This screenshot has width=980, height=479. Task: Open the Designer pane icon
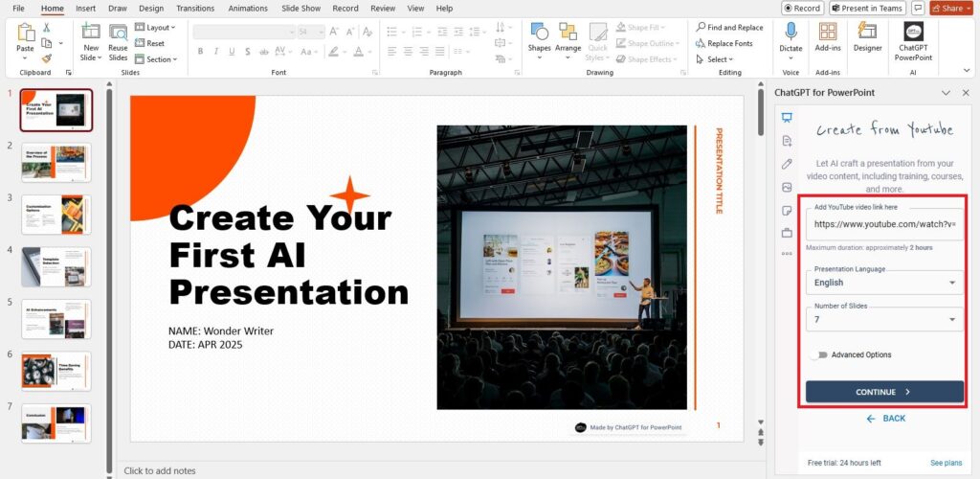tap(867, 32)
